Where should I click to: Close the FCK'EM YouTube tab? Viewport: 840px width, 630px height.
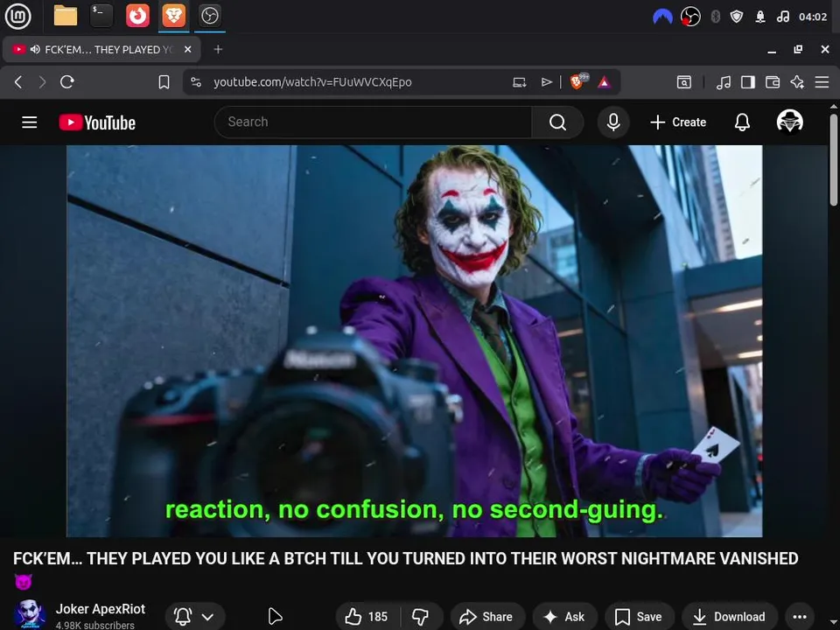coord(187,49)
